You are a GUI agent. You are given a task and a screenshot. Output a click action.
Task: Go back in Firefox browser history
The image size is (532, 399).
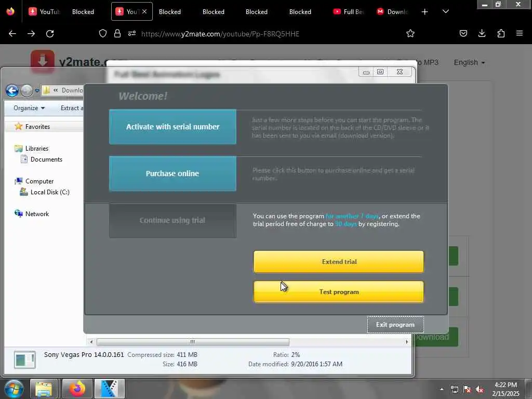[x=12, y=34]
